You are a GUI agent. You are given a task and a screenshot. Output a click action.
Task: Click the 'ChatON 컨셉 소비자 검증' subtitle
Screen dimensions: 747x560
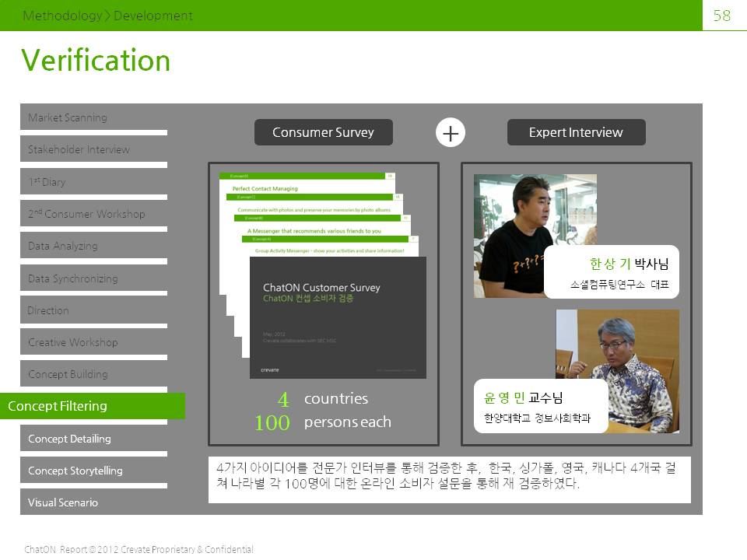308,299
